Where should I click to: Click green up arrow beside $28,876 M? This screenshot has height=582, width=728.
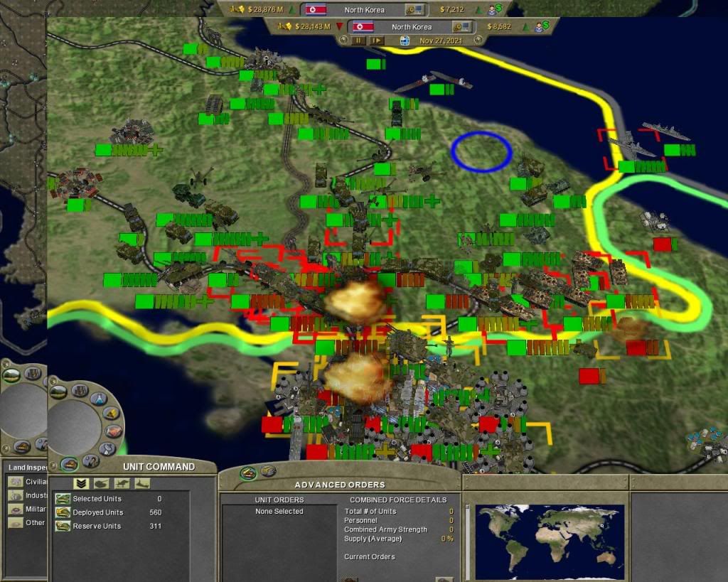pyautogui.click(x=292, y=9)
